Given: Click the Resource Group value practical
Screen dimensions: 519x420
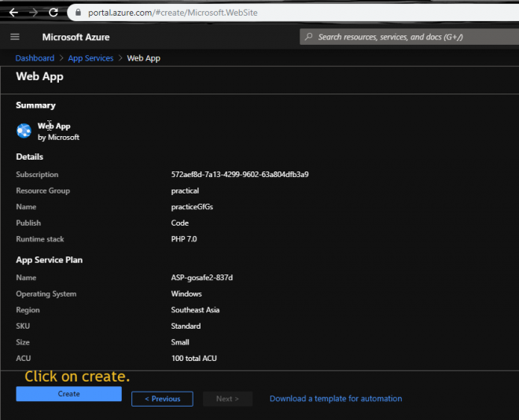Looking at the screenshot, I should click(185, 191).
